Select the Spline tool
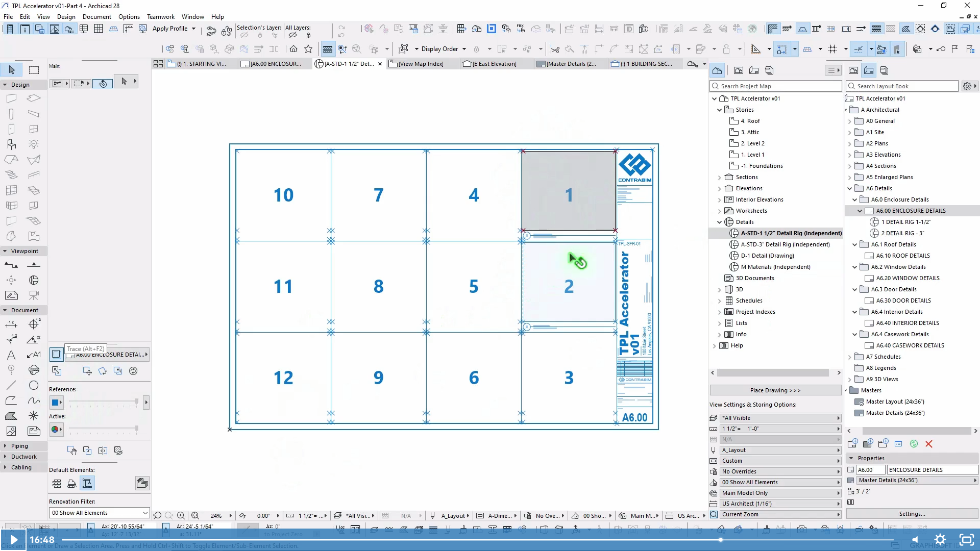The height and width of the screenshot is (551, 980). (34, 400)
